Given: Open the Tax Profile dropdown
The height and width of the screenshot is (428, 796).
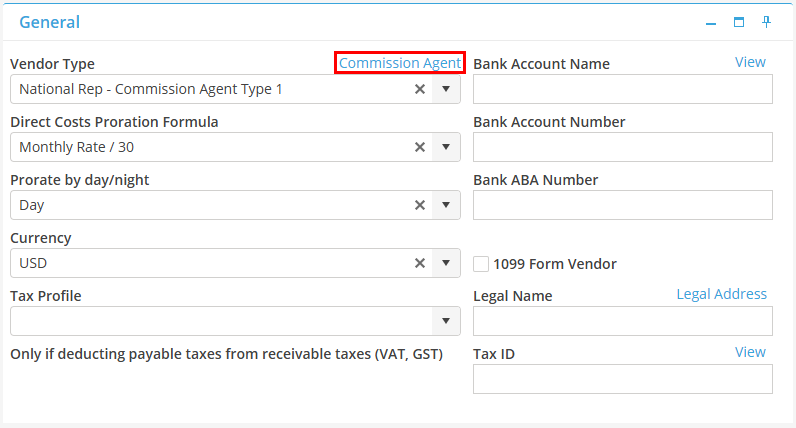Looking at the screenshot, I should (446, 321).
